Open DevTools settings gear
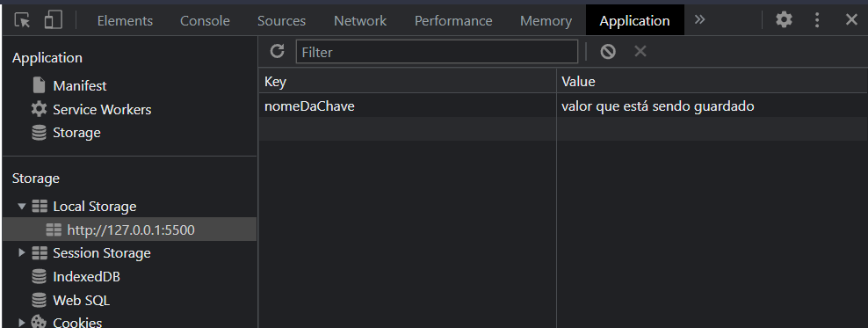The width and height of the screenshot is (868, 328). [784, 20]
